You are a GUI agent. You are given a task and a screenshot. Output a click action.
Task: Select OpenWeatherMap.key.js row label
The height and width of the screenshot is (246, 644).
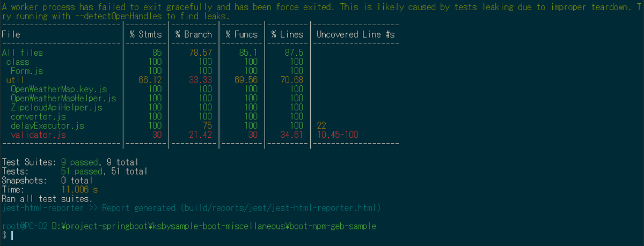pyautogui.click(x=58, y=90)
